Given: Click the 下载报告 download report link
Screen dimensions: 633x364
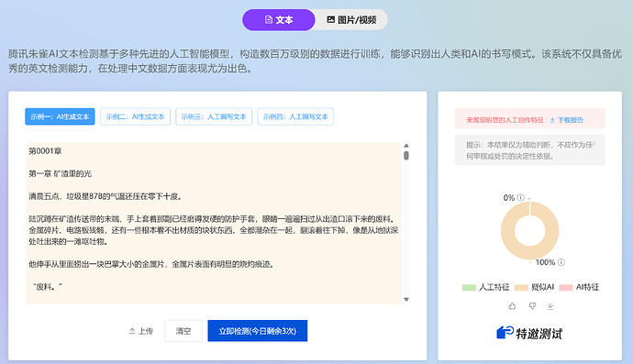Looking at the screenshot, I should (566, 120).
